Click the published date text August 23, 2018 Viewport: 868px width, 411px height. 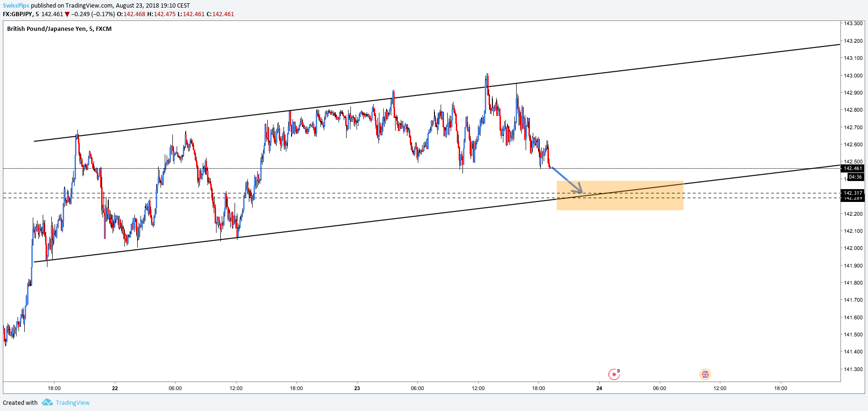click(x=139, y=6)
